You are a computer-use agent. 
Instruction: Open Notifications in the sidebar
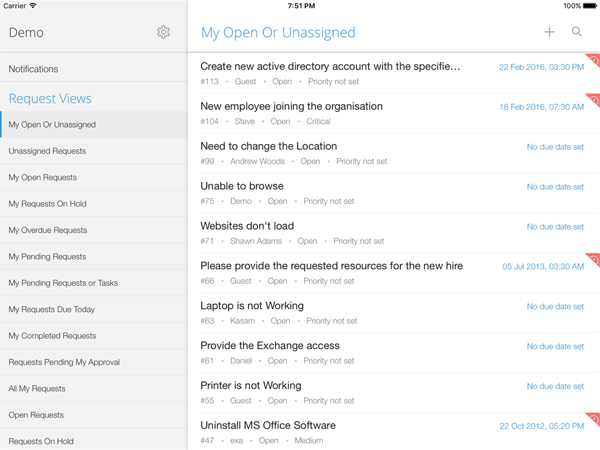(x=34, y=69)
